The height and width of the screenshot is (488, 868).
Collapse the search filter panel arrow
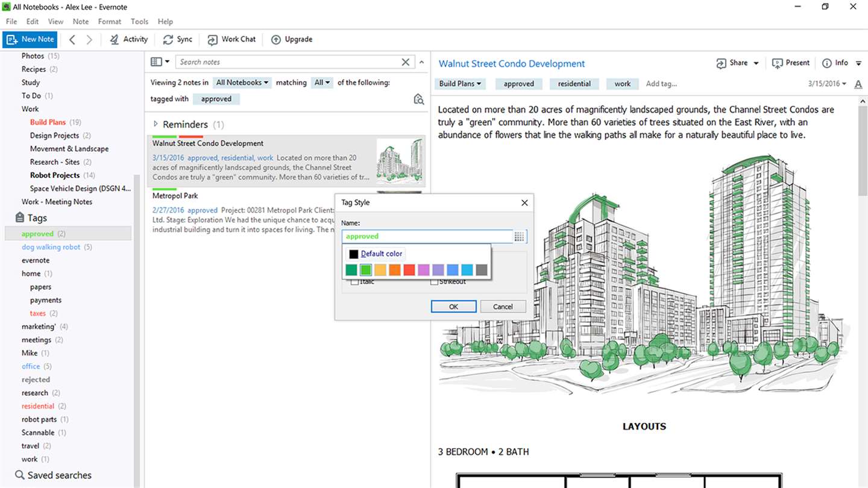[x=421, y=62]
